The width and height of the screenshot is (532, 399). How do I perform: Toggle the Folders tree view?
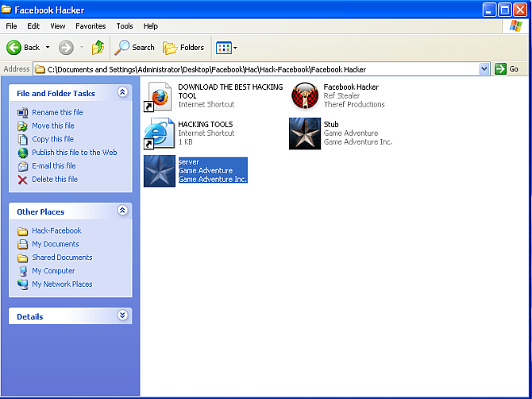coord(183,47)
